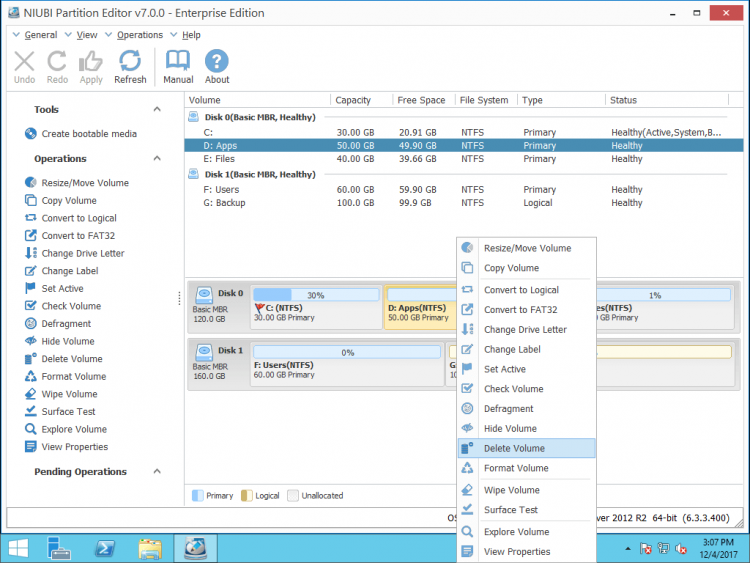Select the G: Backup volume row
This screenshot has height=563, width=750.
tap(463, 203)
